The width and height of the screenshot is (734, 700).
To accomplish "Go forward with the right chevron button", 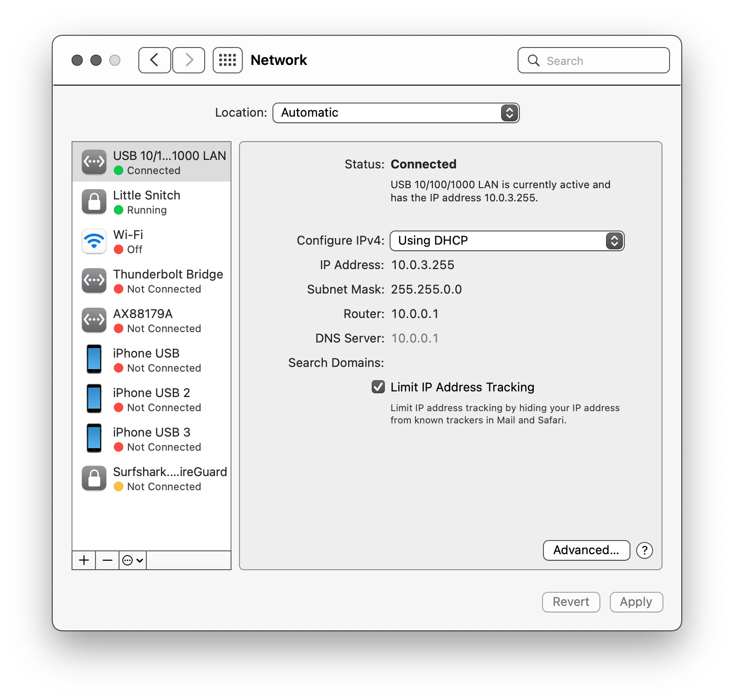I will pyautogui.click(x=189, y=60).
